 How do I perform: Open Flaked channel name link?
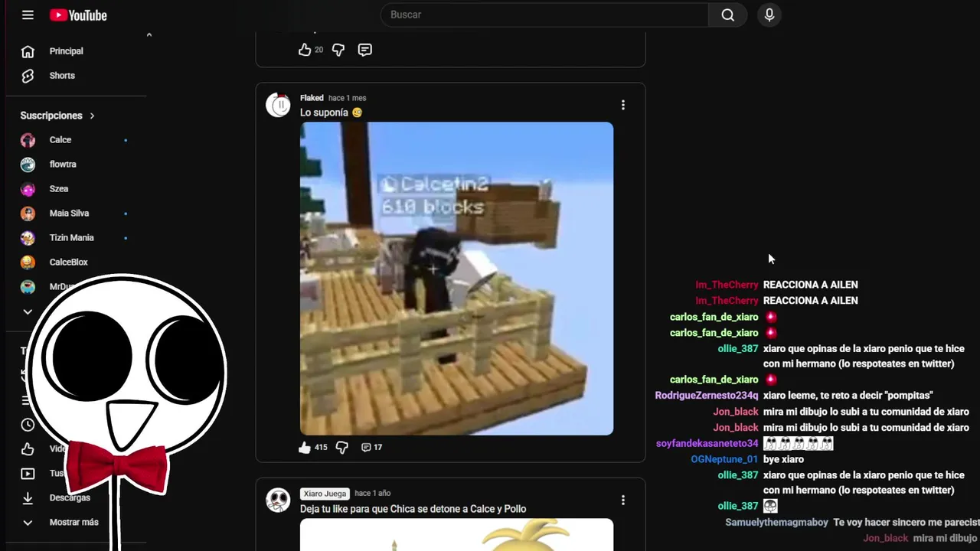[x=312, y=98]
